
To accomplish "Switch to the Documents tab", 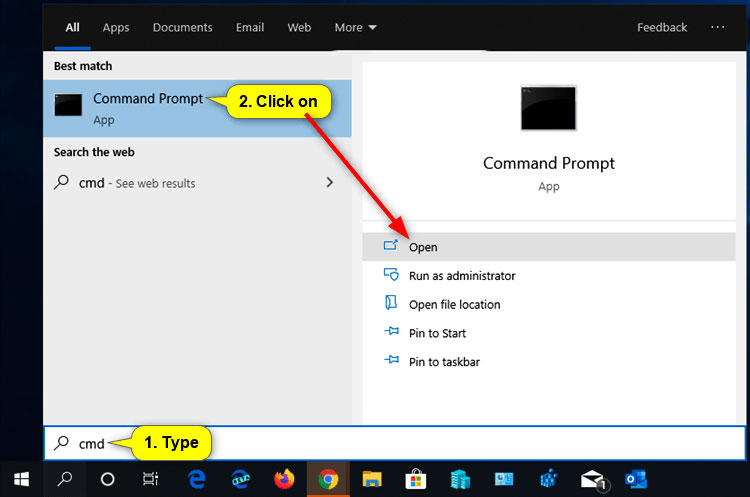I will [x=182, y=28].
